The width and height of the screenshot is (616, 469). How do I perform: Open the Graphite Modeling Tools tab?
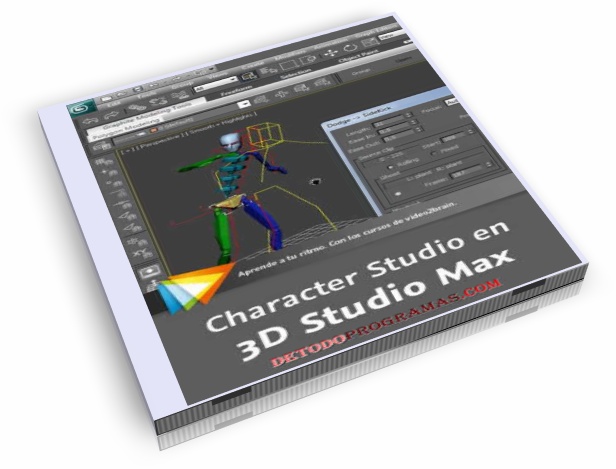click(x=148, y=116)
